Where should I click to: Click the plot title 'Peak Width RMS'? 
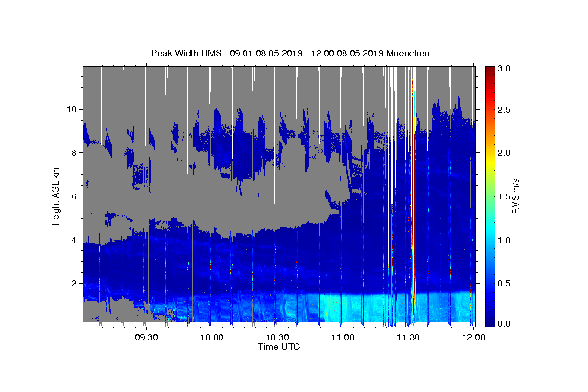[186, 53]
